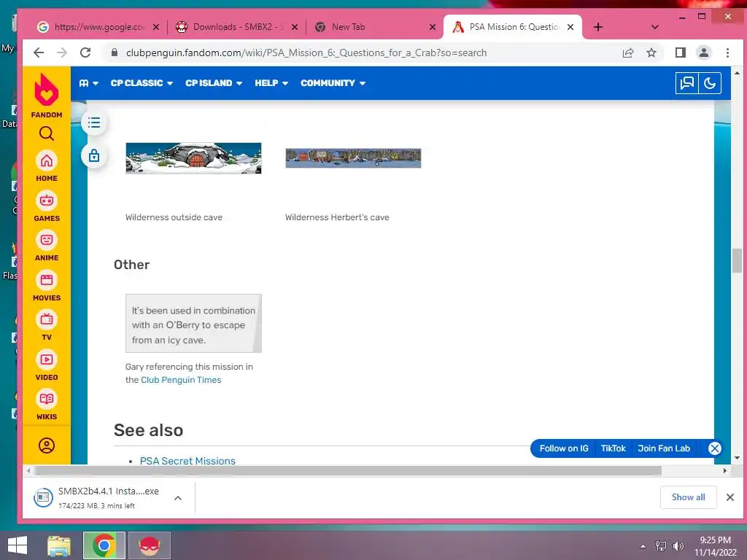Image resolution: width=747 pixels, height=560 pixels.
Task: Close the PSA Mission 6 tab
Action: [x=570, y=27]
